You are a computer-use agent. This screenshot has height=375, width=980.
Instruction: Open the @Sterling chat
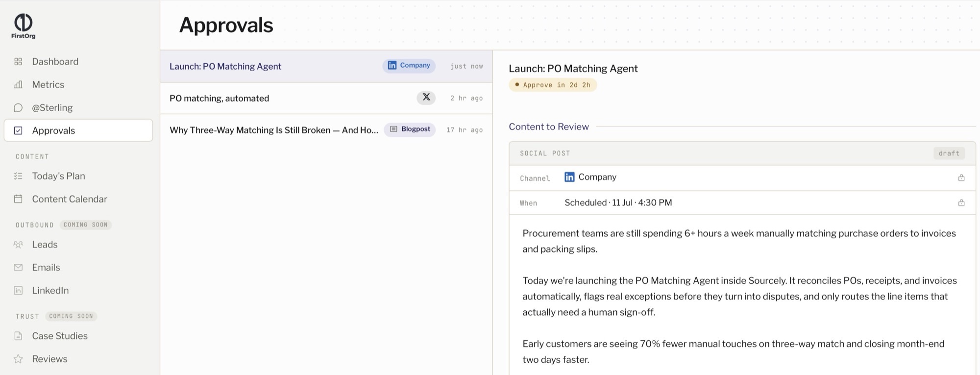tap(78, 108)
